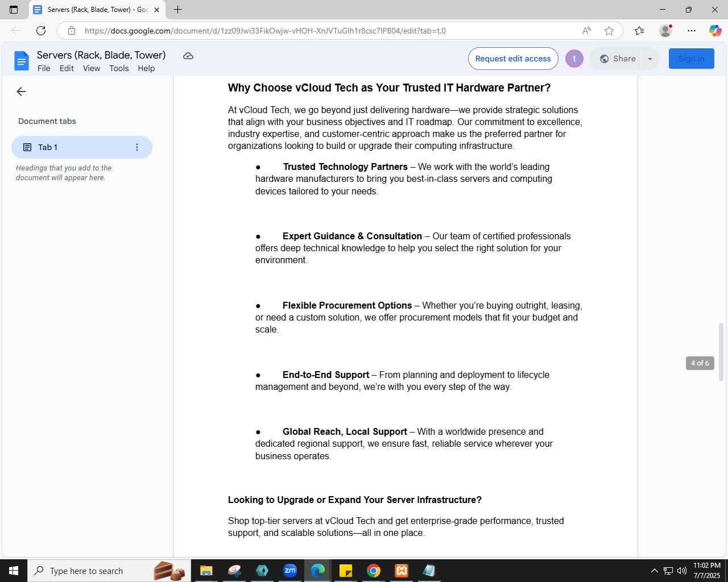The height and width of the screenshot is (582, 728).
Task: Click the network tray icon
Action: pyautogui.click(x=668, y=571)
